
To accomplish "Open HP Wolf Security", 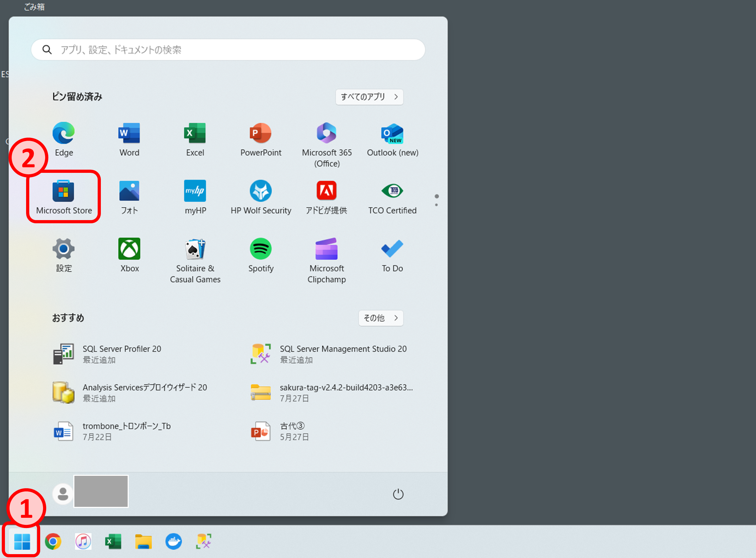I will pos(261,197).
